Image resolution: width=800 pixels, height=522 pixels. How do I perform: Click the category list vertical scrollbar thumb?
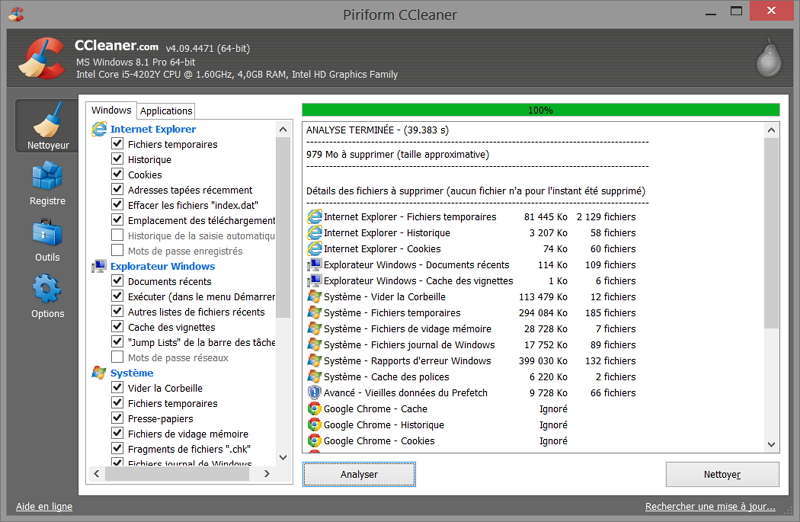click(283, 228)
